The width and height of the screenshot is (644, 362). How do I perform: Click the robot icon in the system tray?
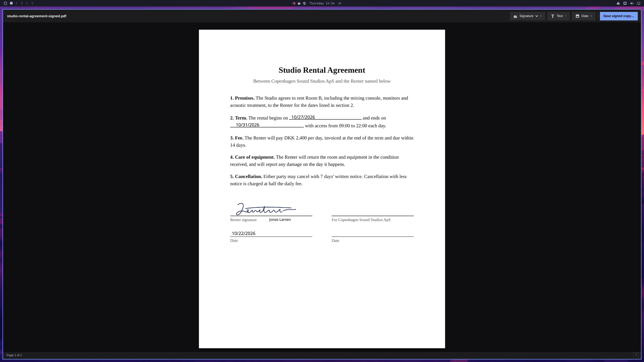pos(618,3)
